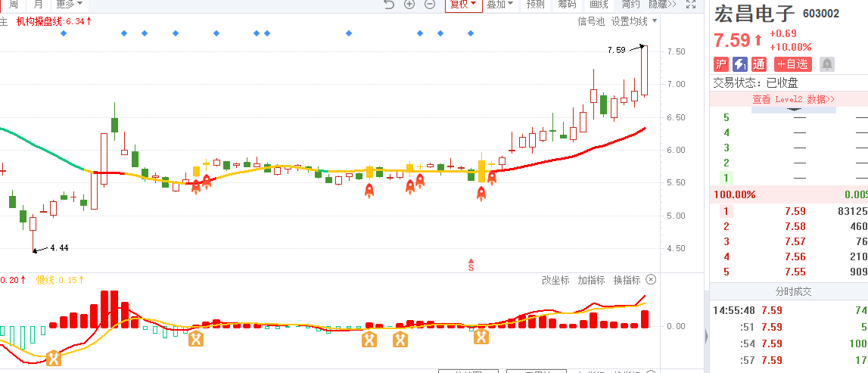Toggle the 预测 prediction view
The width and height of the screenshot is (868, 373).
(x=535, y=5)
